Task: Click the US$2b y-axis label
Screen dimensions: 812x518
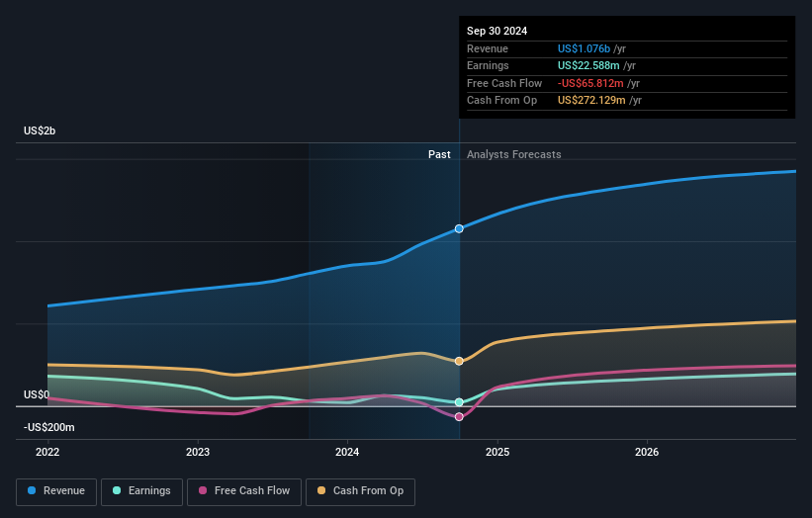Action: (x=40, y=130)
